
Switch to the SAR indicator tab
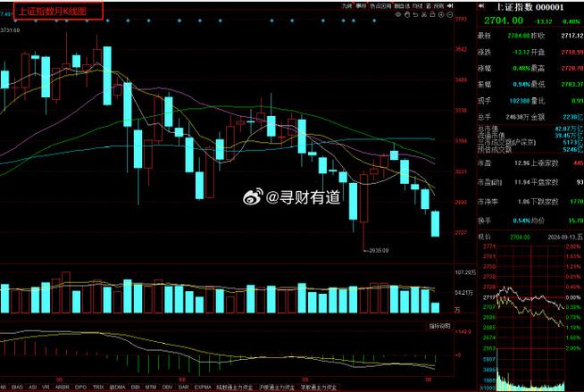coord(184,388)
